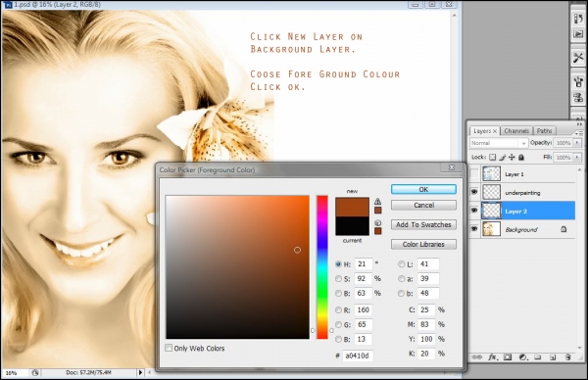Click the gamut warning closest color swatch
Image resolution: width=588 pixels, height=380 pixels.
[x=377, y=211]
